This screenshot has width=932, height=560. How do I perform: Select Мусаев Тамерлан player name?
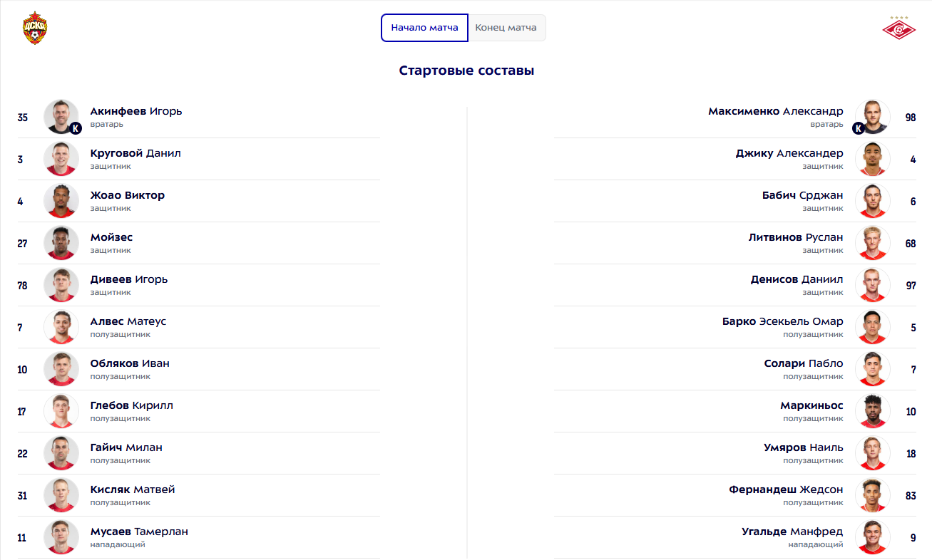click(x=139, y=532)
